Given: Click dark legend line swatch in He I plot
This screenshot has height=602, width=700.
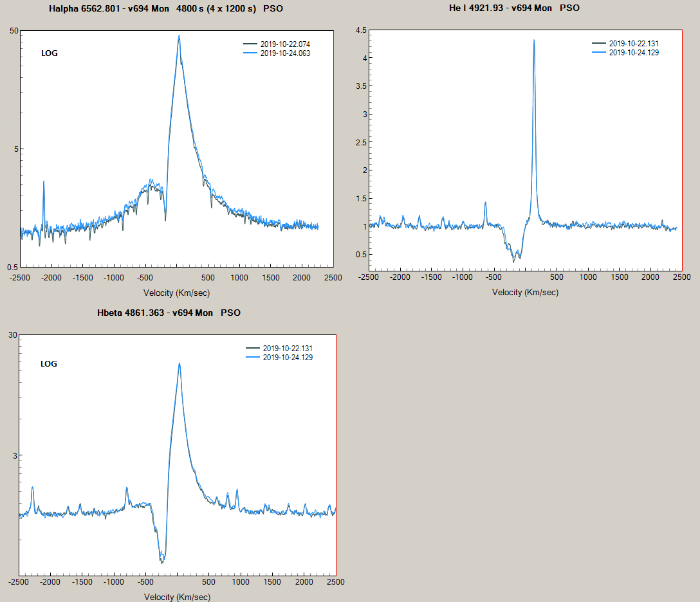Looking at the screenshot, I should (x=600, y=44).
